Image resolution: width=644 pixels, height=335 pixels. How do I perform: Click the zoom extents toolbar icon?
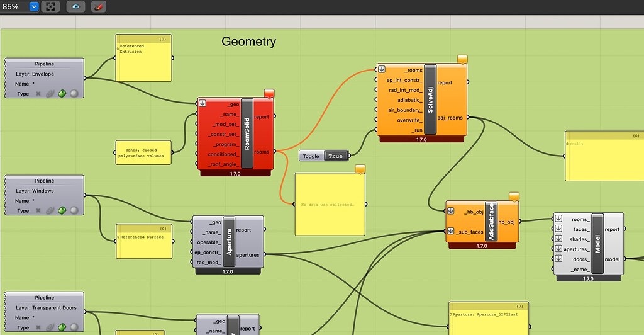pyautogui.click(x=52, y=7)
